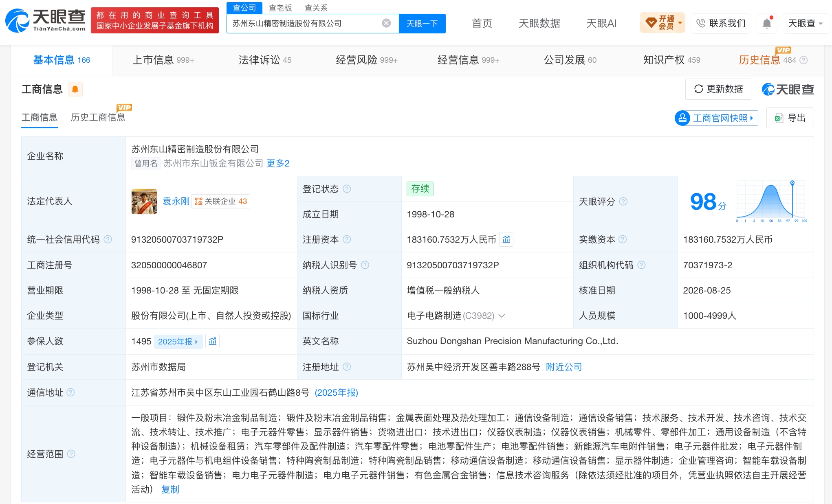Click help icon beside 纳税人识别号
The image size is (832, 504).
(x=365, y=265)
